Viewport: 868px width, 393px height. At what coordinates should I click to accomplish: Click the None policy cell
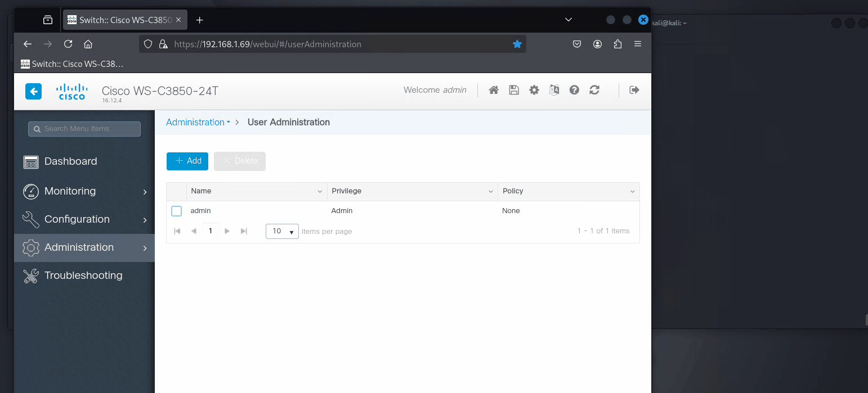(x=511, y=211)
